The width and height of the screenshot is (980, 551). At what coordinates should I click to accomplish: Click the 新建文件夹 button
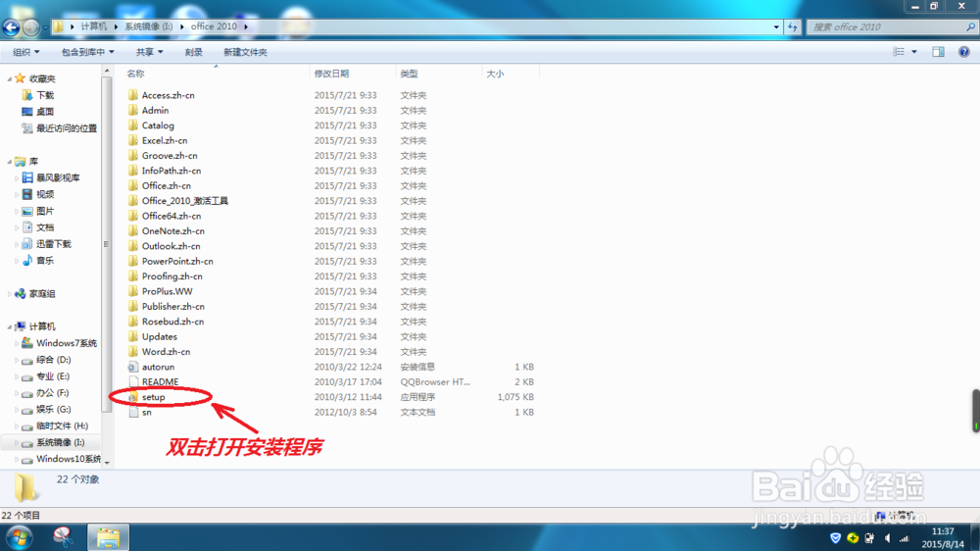pyautogui.click(x=245, y=52)
